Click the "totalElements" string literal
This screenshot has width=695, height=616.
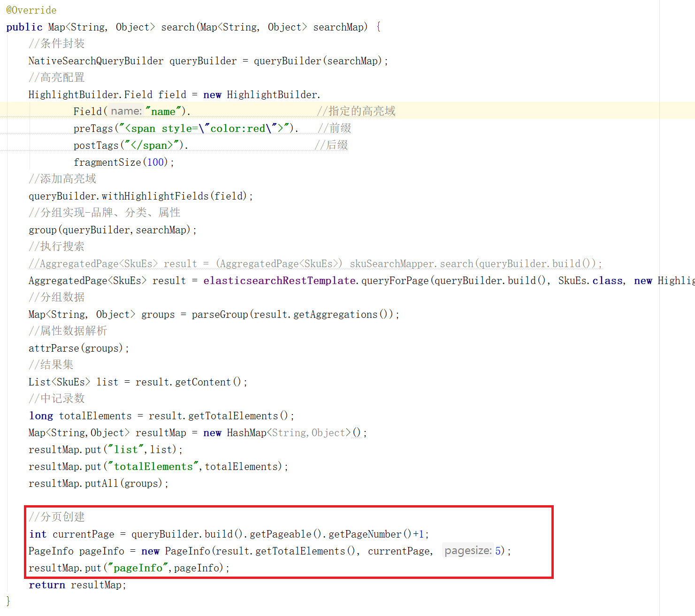click(153, 467)
